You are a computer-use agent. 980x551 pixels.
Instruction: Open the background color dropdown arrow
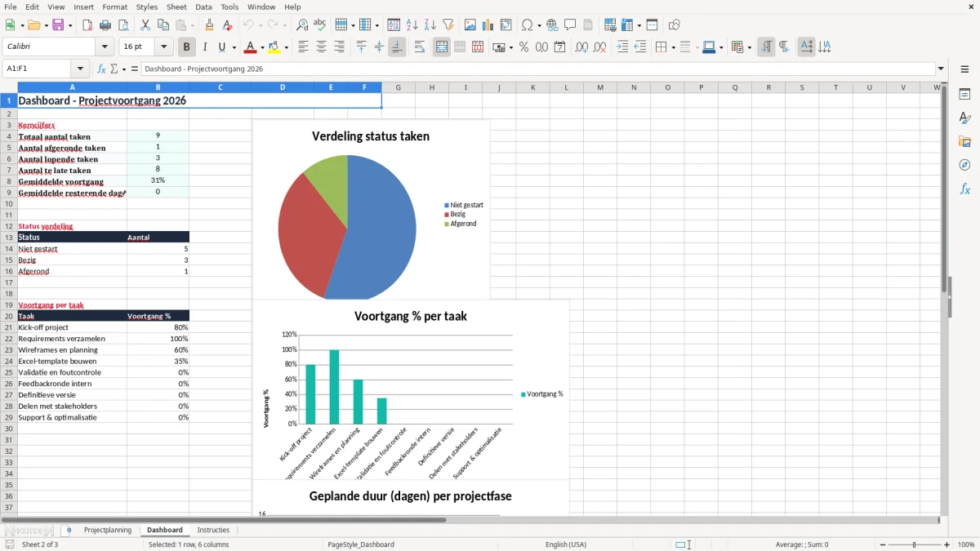[286, 47]
